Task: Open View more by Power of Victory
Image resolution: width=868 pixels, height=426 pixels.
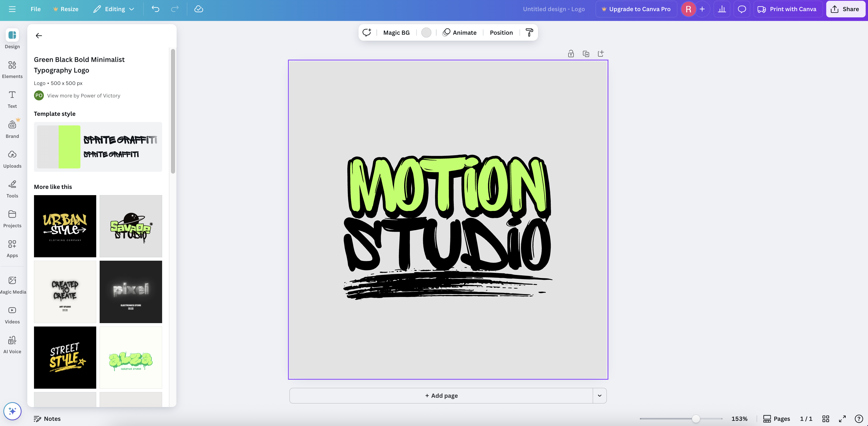Action: point(84,96)
